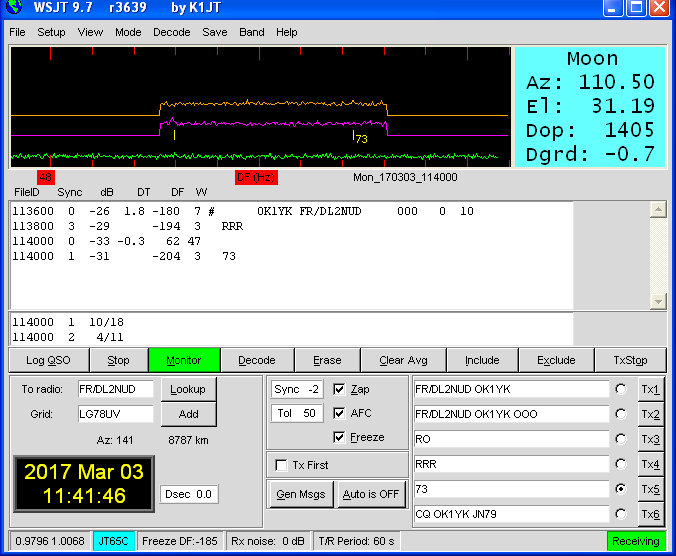Click the Tx5 button

click(650, 489)
